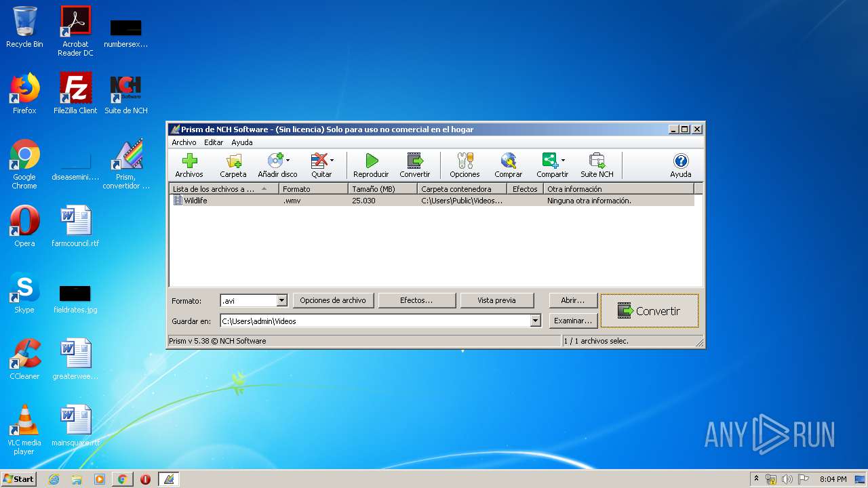Click the Opciones de archivo button

coord(332,300)
